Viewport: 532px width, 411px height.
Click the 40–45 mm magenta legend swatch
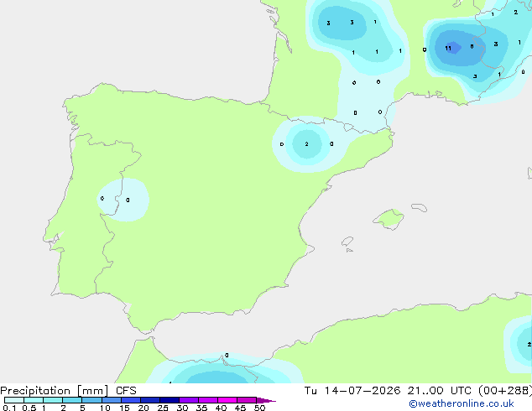click(227, 400)
